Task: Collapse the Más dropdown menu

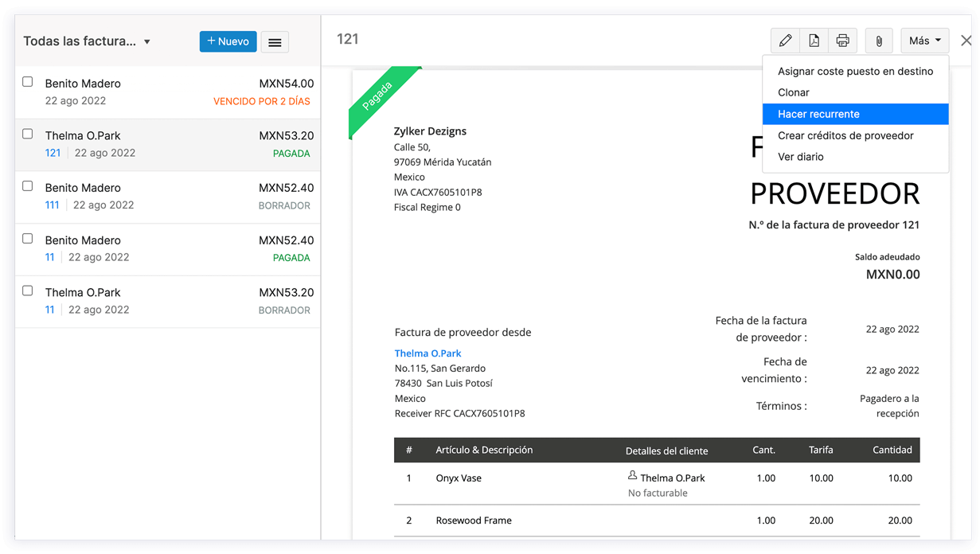Action: (923, 41)
